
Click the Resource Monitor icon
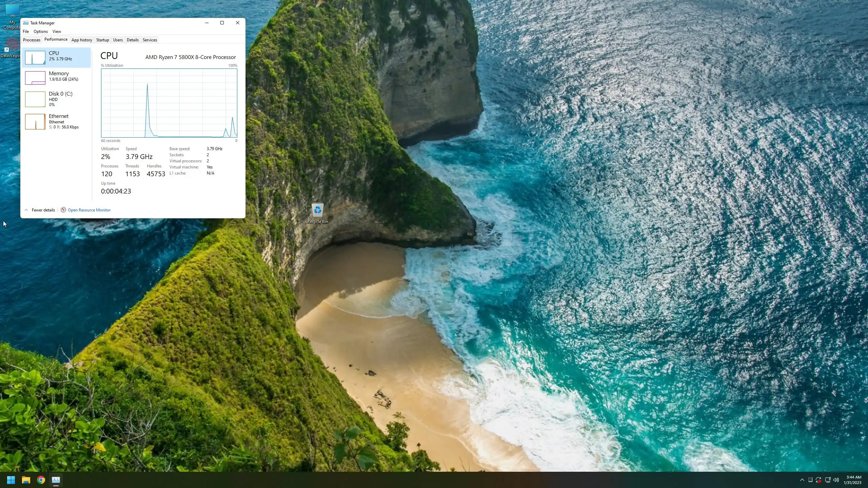pyautogui.click(x=63, y=210)
